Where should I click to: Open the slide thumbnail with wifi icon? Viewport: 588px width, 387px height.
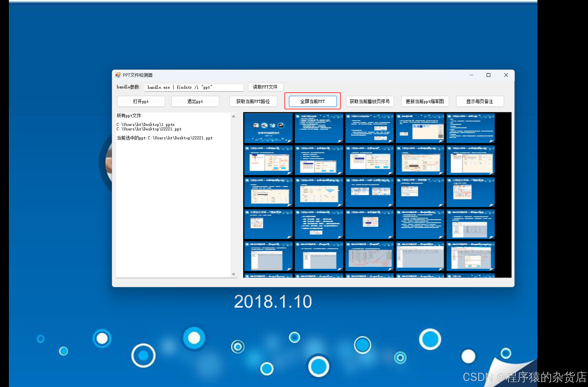click(319, 192)
